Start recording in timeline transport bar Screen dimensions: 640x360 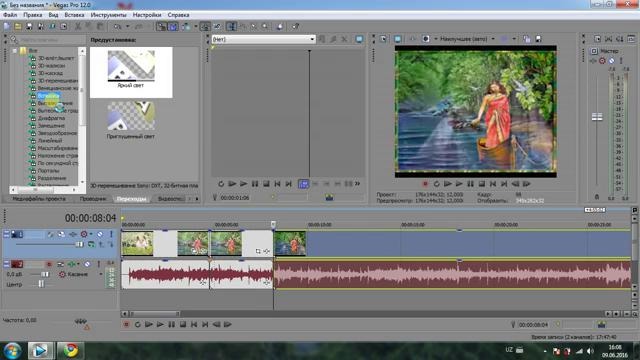pyautogui.click(x=126, y=324)
